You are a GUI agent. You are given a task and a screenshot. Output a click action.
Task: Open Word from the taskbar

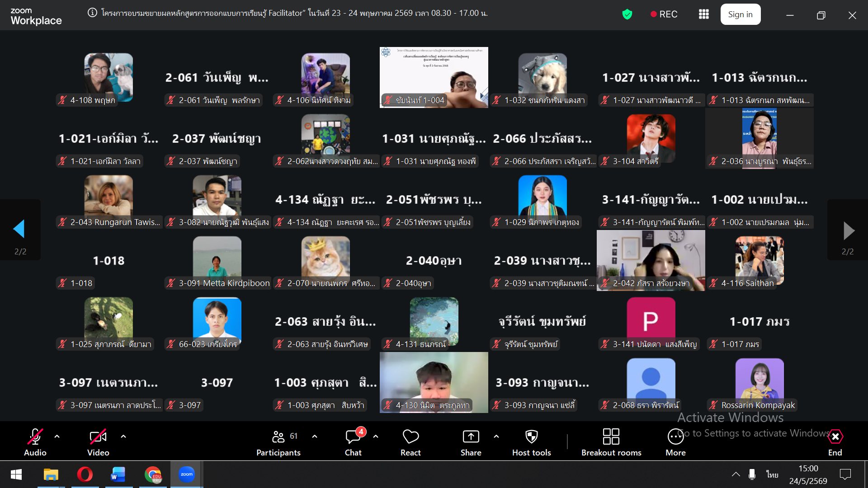pos(118,474)
